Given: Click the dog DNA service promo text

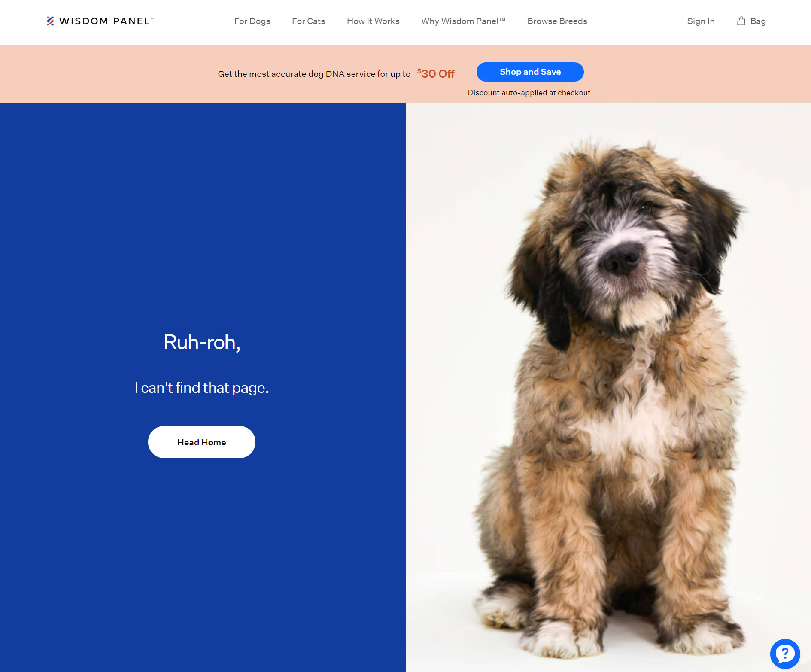Looking at the screenshot, I should 314,74.
